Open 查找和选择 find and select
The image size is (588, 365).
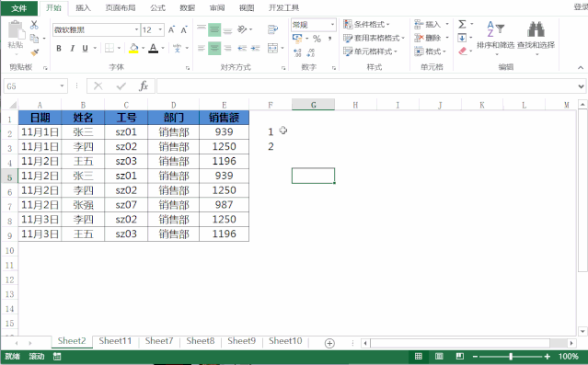pos(536,38)
